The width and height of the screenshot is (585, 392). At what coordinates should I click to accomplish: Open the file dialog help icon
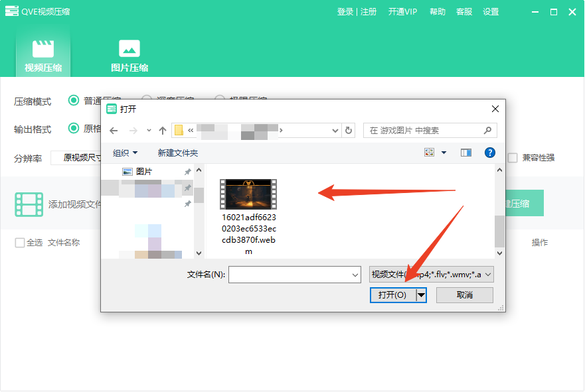(x=490, y=153)
